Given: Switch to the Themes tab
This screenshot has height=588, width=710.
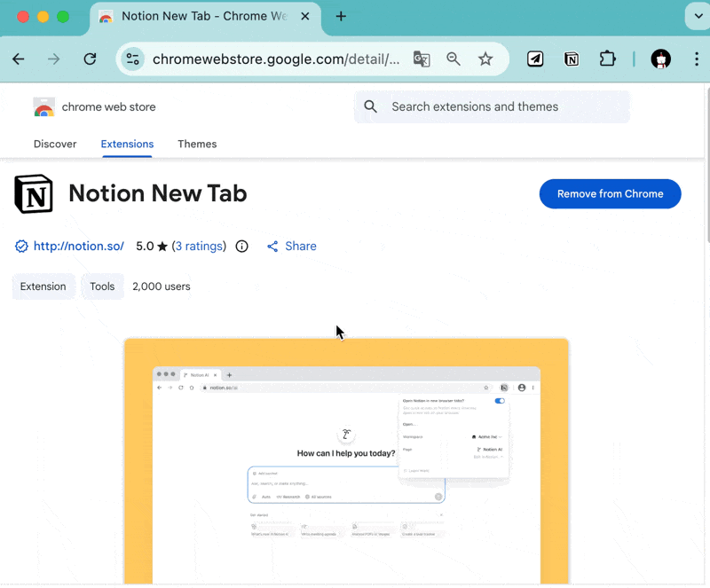Looking at the screenshot, I should [197, 144].
